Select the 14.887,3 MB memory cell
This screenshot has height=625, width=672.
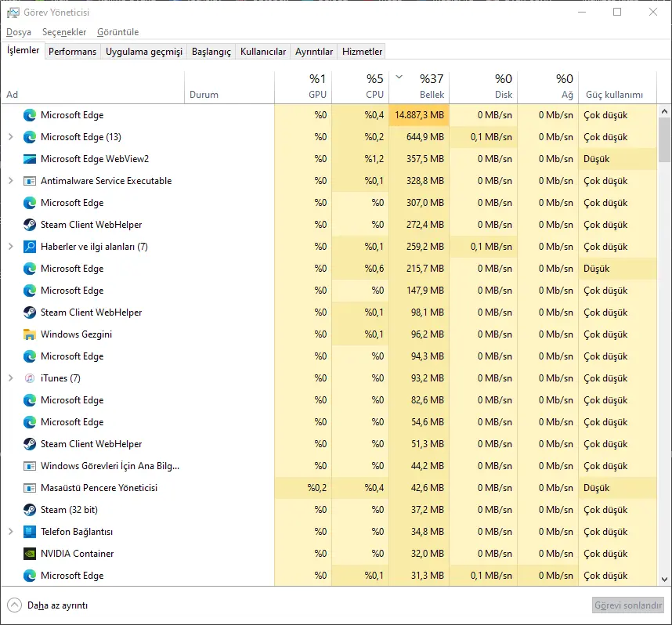click(419, 115)
